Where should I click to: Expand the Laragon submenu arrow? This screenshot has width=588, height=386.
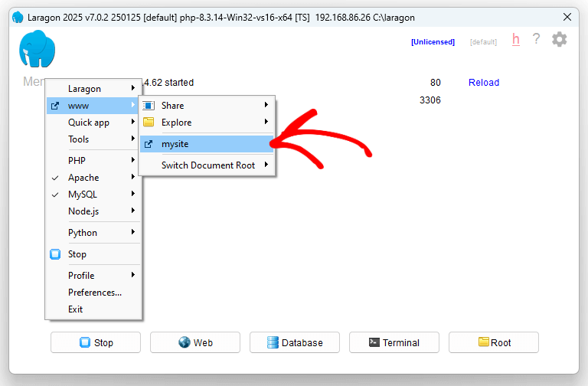pos(132,88)
